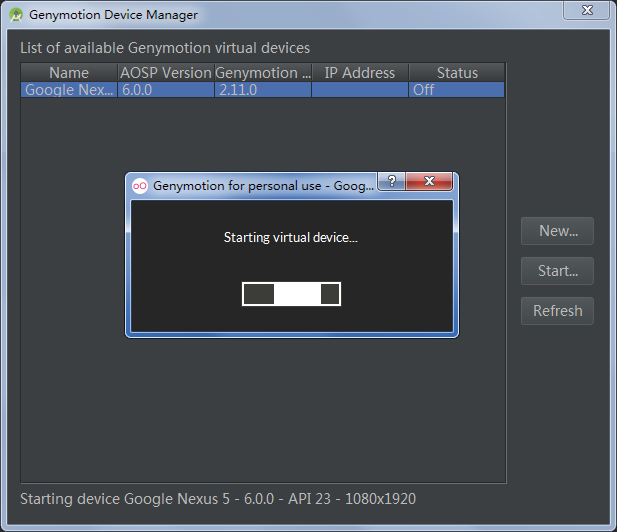Screen dimensions: 617x532
Task: Select the Google Nex... device name cell
Action: (x=69, y=90)
